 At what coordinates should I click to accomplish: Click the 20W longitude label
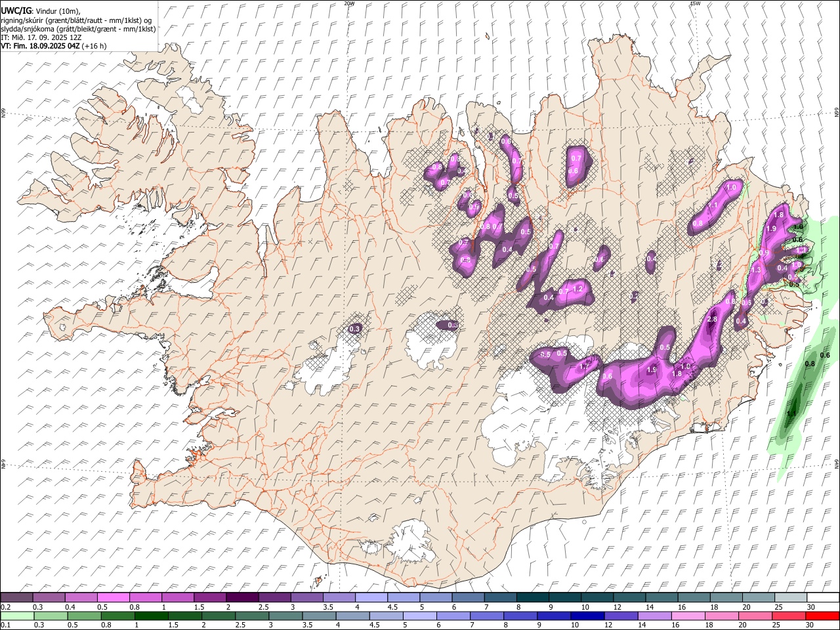point(349,3)
